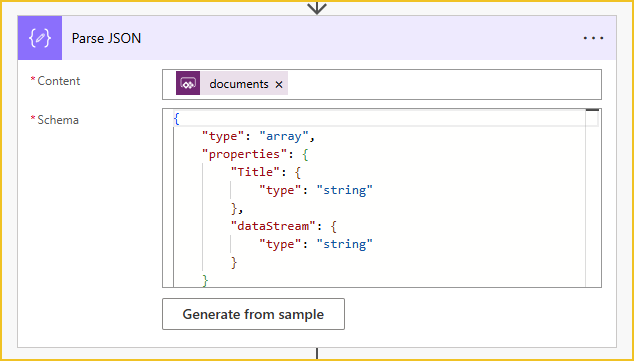This screenshot has height=361, width=634.
Task: Click the "string" value under Title
Action: (x=344, y=190)
